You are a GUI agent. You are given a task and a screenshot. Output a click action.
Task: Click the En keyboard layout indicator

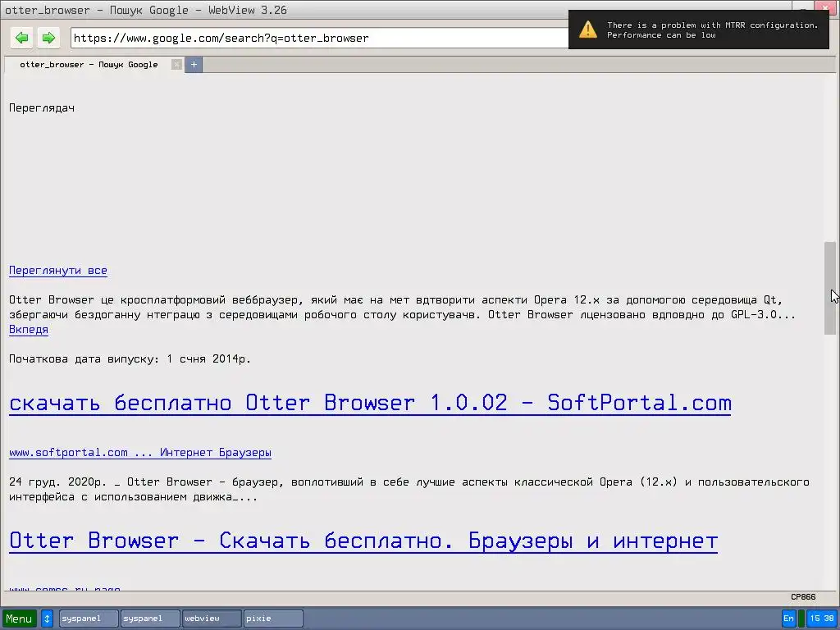(x=788, y=619)
